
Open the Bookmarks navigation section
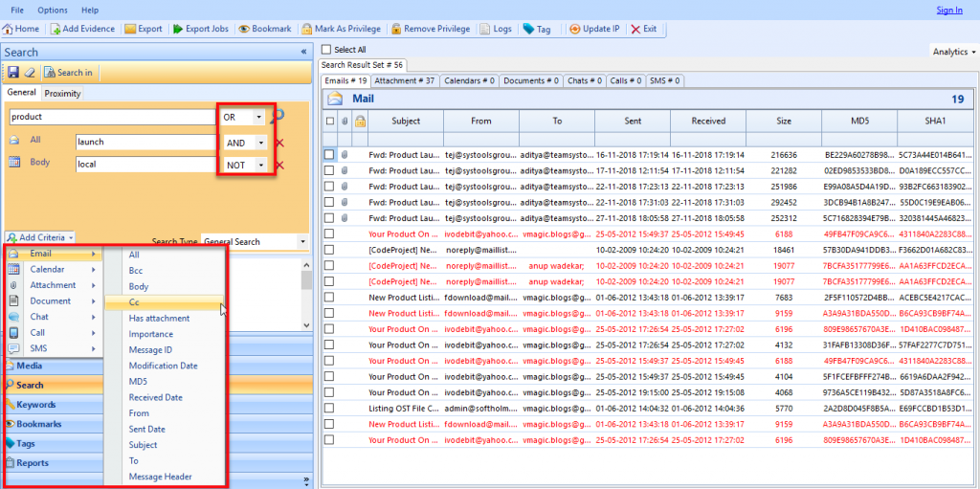pos(156,424)
